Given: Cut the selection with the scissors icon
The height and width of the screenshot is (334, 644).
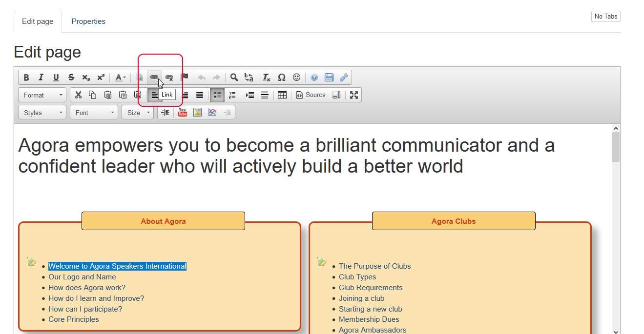Looking at the screenshot, I should (78, 95).
